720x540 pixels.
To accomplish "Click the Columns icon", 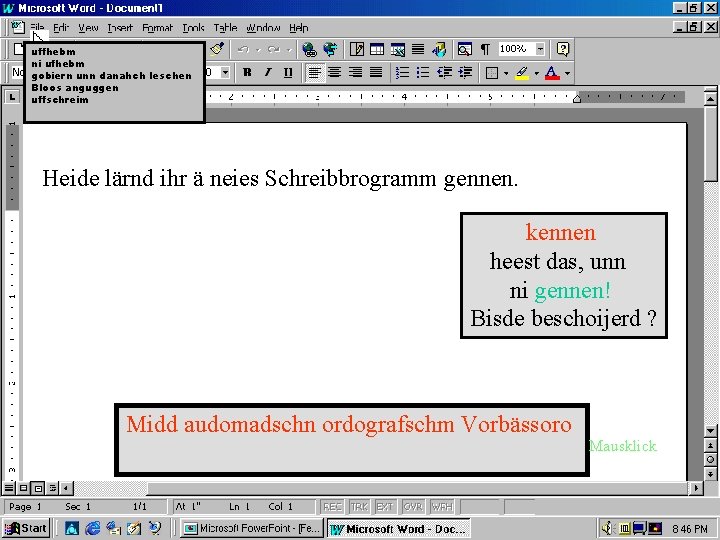I will click(418, 49).
